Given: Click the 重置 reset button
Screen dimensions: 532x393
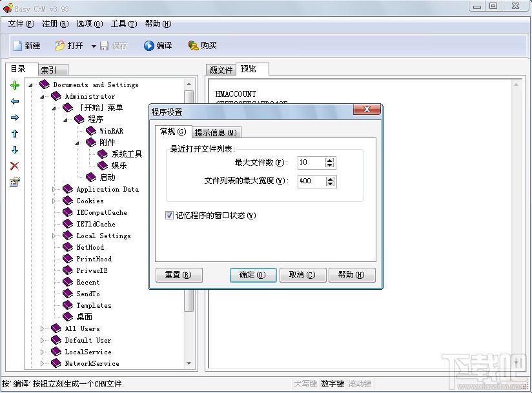Looking at the screenshot, I should tap(179, 274).
